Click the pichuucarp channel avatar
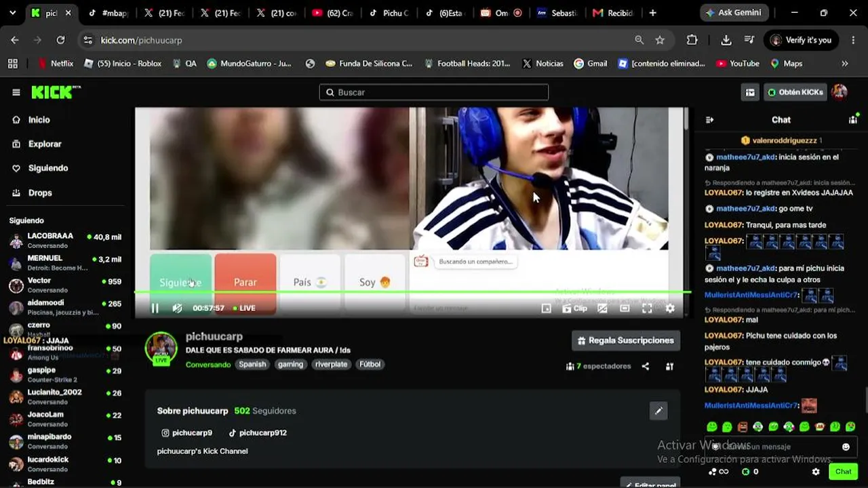 [x=161, y=348]
